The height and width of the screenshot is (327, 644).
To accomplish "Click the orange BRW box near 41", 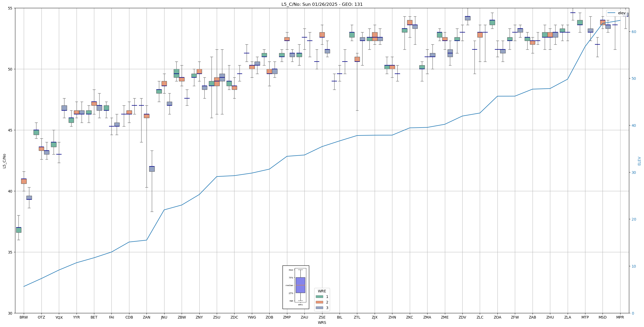I will coord(24,181).
